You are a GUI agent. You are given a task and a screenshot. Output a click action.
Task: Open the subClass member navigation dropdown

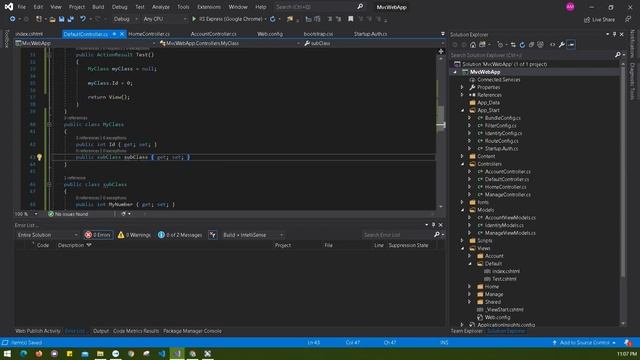coord(373,43)
